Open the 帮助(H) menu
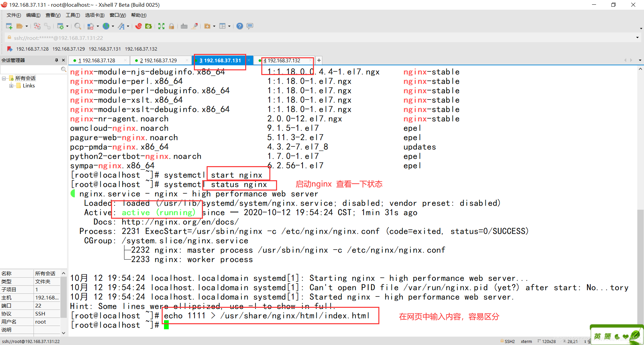The height and width of the screenshot is (345, 644). point(139,15)
